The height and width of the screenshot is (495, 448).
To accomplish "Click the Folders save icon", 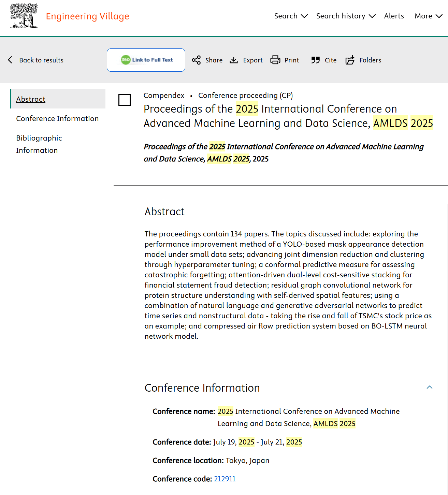I will [350, 60].
